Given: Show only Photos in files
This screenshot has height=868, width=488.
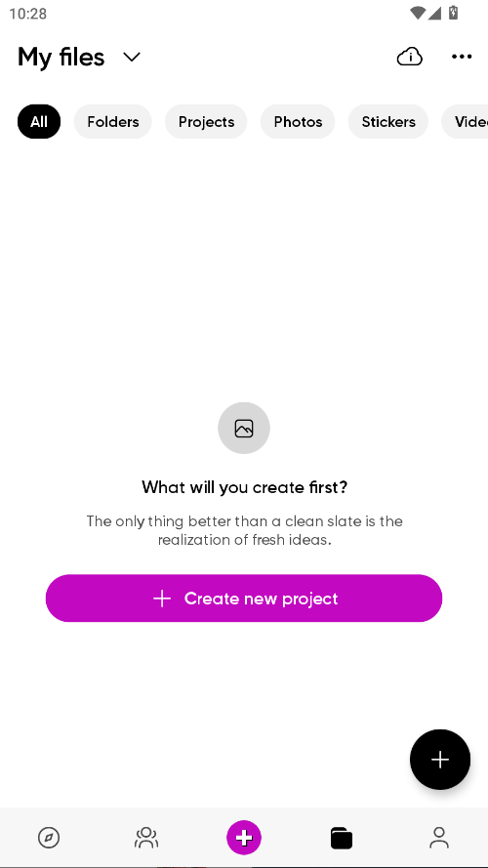Looking at the screenshot, I should tap(298, 121).
